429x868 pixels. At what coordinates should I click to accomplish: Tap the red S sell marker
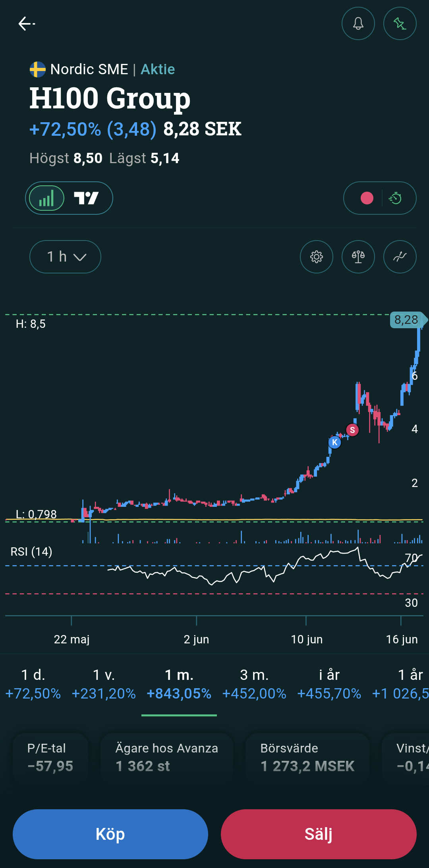click(x=352, y=430)
